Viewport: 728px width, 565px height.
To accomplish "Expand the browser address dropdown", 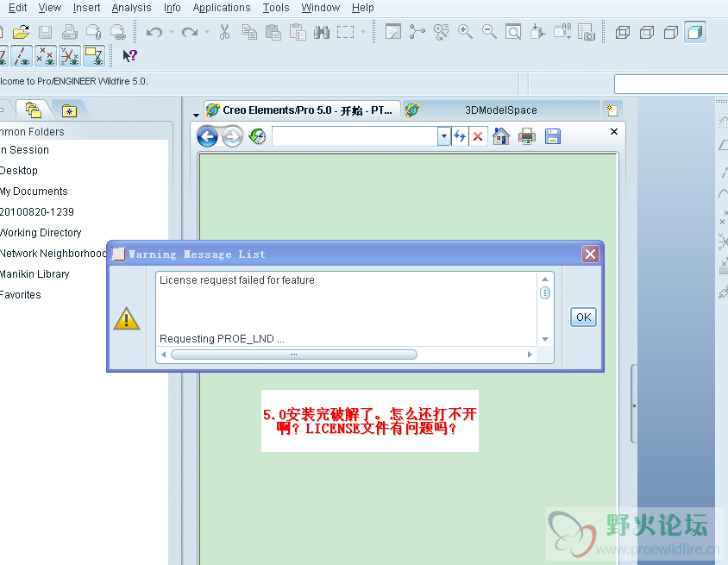I will (444, 136).
